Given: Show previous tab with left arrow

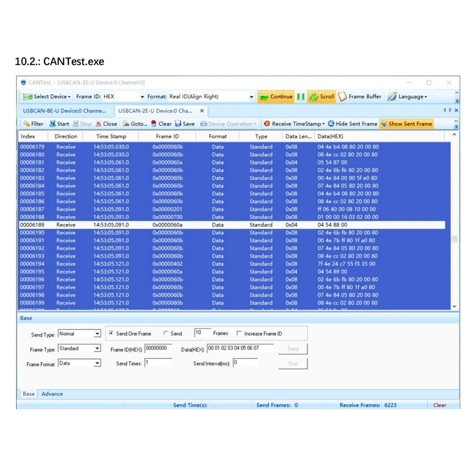Looking at the screenshot, I should point(444,110).
